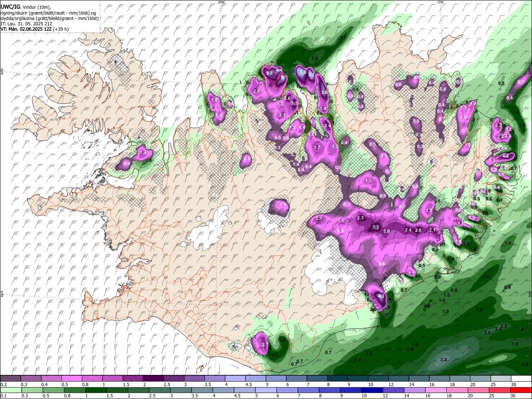Pick the dark purple 2 swatch in the snow legend
This screenshot has width=532, height=399.
point(153,379)
